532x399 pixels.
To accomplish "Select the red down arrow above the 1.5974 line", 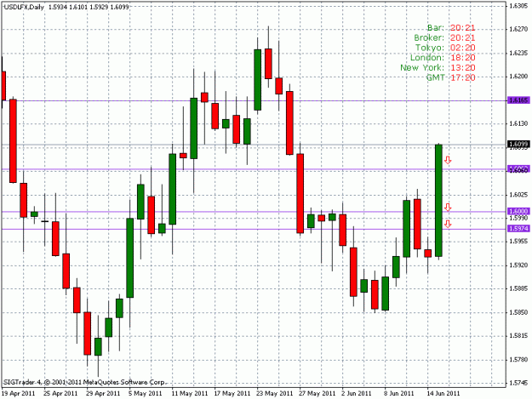I will click(x=448, y=224).
